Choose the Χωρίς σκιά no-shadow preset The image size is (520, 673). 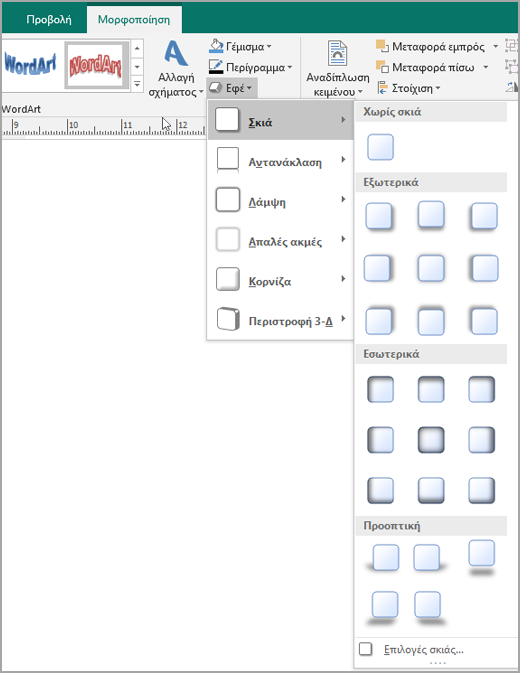click(380, 147)
